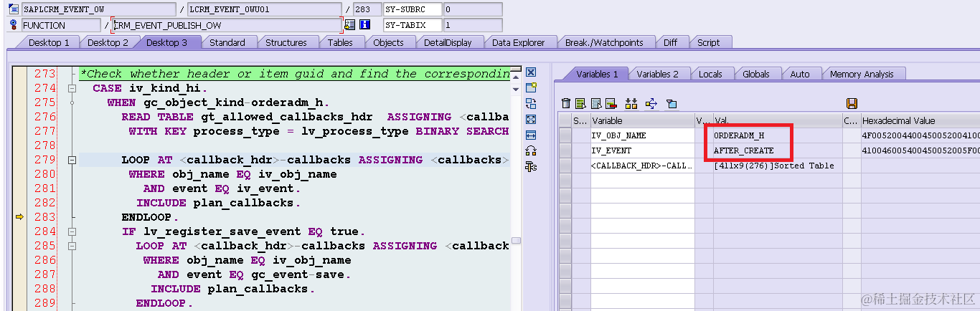Open the Objects tab
980x311 pixels.
pyautogui.click(x=388, y=42)
